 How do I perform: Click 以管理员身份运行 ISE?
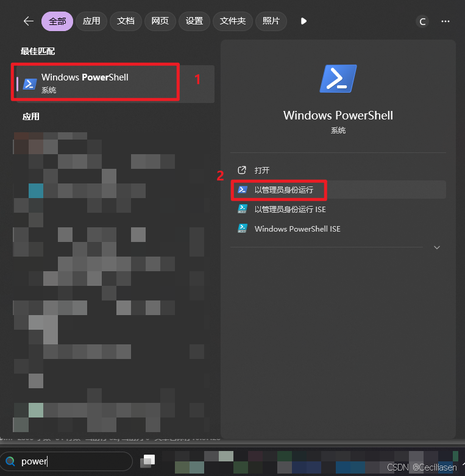[338, 209]
